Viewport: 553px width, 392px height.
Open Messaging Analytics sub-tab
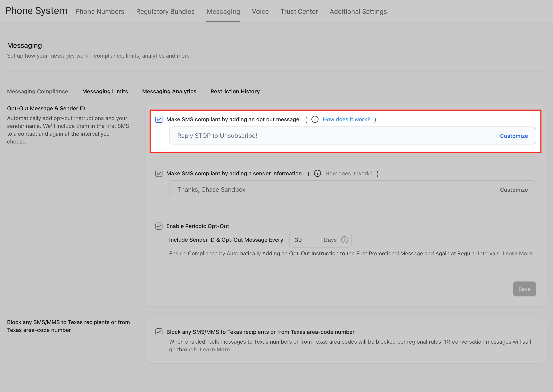(169, 92)
